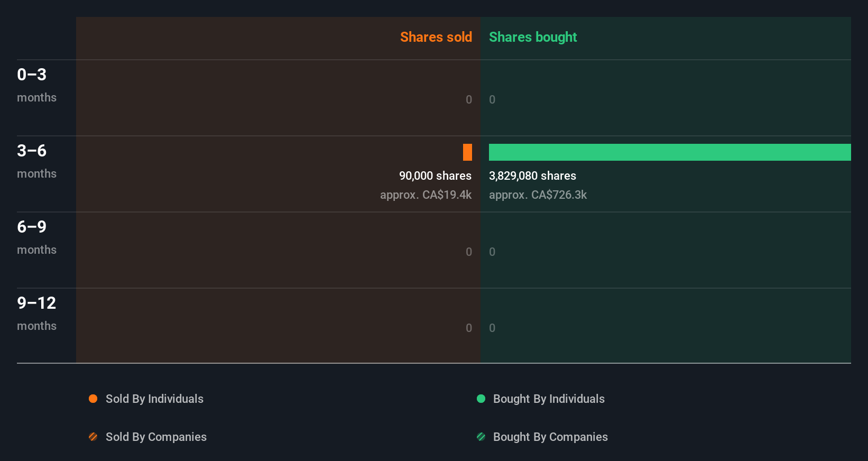The image size is (868, 461).
Task: Click the 9–12 months row label
Action: pyautogui.click(x=36, y=314)
